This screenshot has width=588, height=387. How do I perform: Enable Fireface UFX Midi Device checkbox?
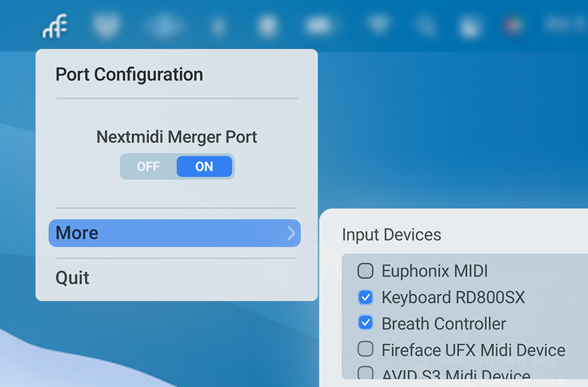(365, 349)
